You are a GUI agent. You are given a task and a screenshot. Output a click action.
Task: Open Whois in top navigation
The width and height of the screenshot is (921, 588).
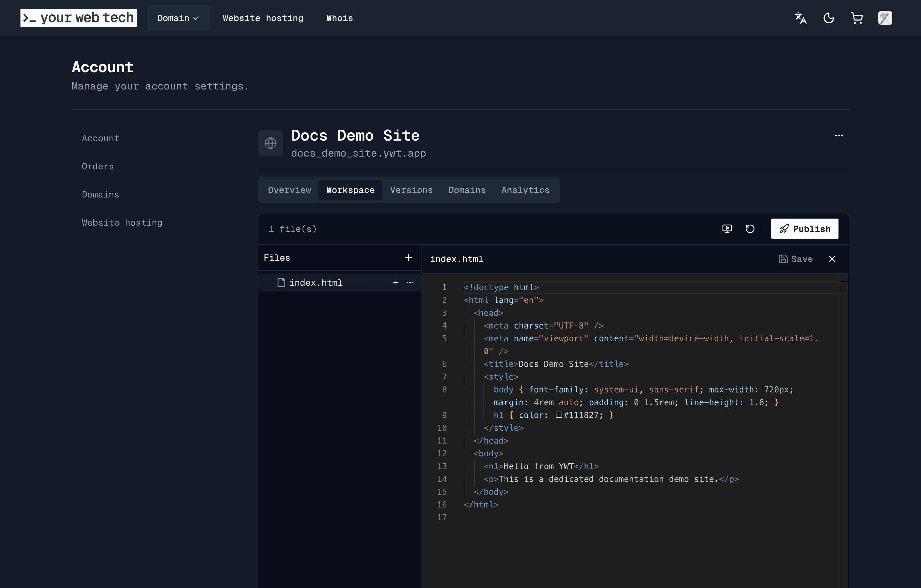click(x=340, y=18)
